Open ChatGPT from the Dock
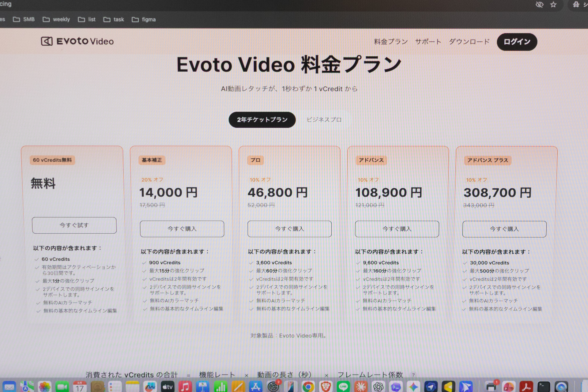The height and width of the screenshot is (392, 588). coord(378,387)
